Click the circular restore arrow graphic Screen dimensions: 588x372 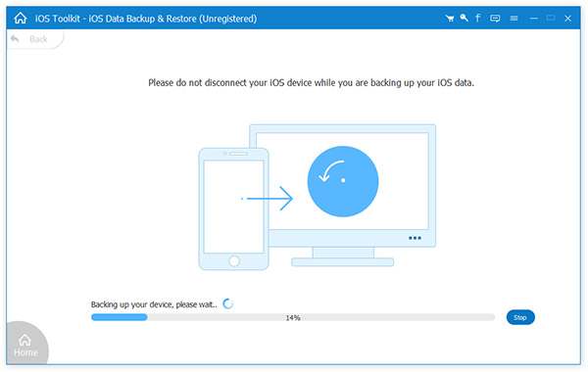pyautogui.click(x=343, y=181)
